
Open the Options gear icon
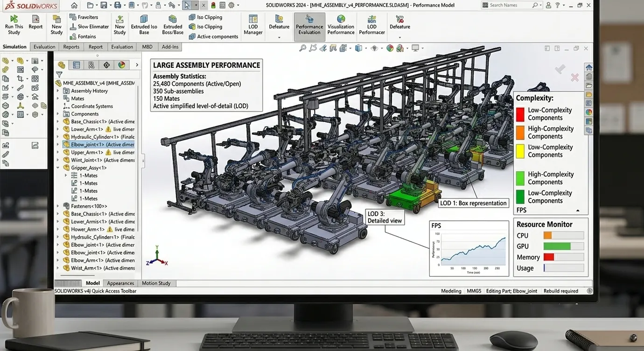231,6
